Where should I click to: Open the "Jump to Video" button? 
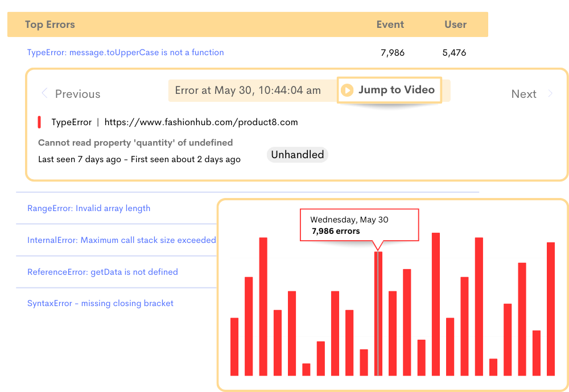tap(389, 90)
